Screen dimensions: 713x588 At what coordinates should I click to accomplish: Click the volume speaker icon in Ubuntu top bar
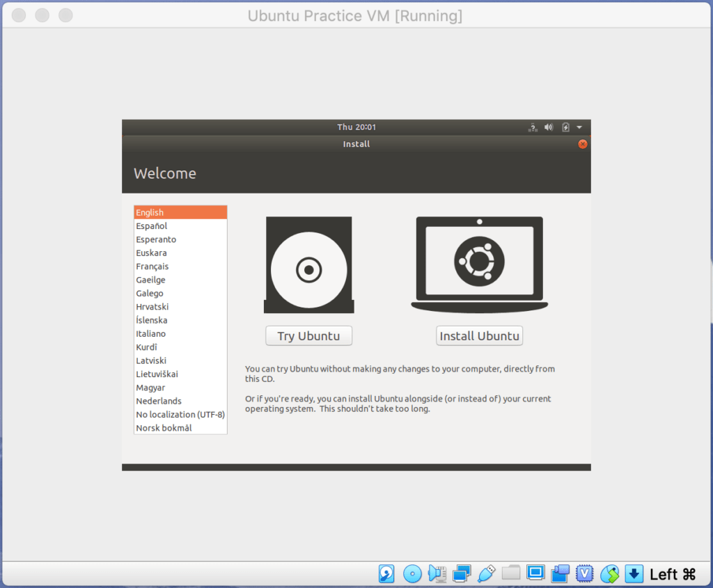click(549, 127)
